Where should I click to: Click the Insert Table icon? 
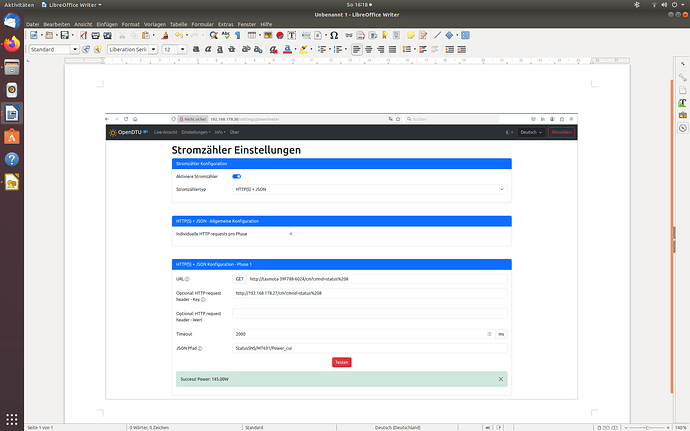tap(252, 35)
